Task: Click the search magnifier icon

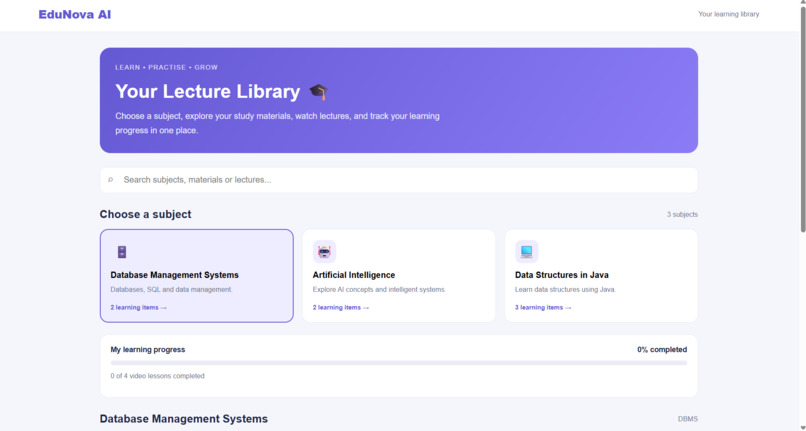Action: pos(111,180)
